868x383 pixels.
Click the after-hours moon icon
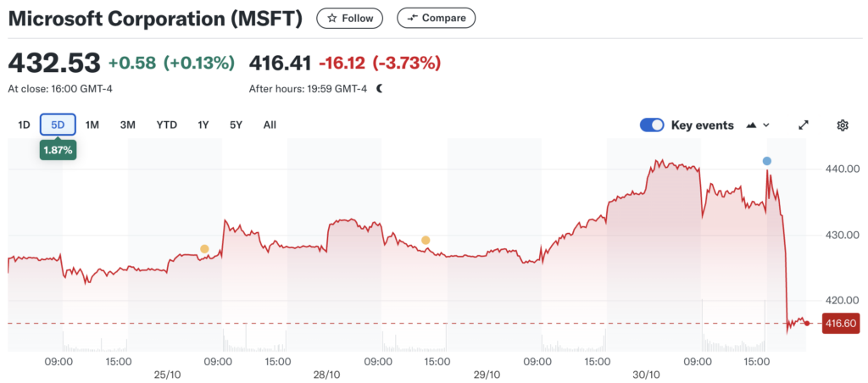click(380, 88)
